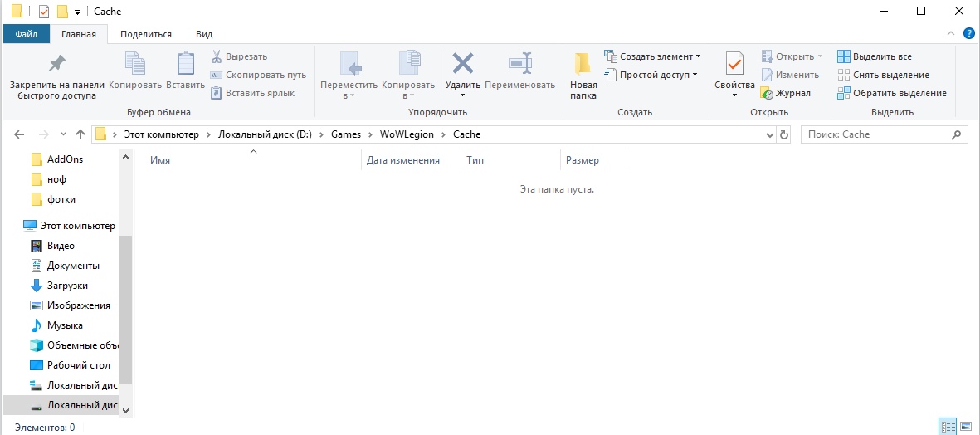
Task: Open the ribbon help question mark icon
Action: [968, 34]
